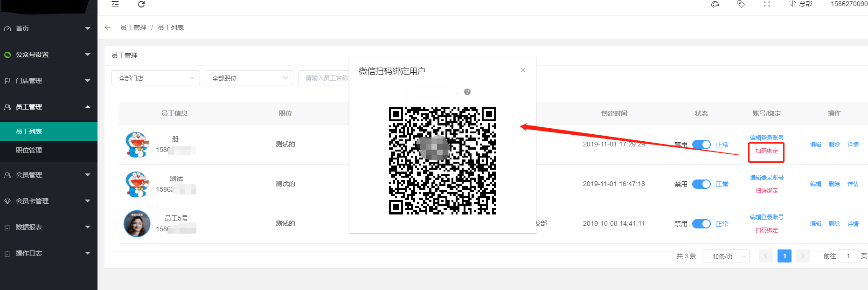Close the 微信扫码绑定用户 dialog
868x290 pixels.
coord(523,70)
